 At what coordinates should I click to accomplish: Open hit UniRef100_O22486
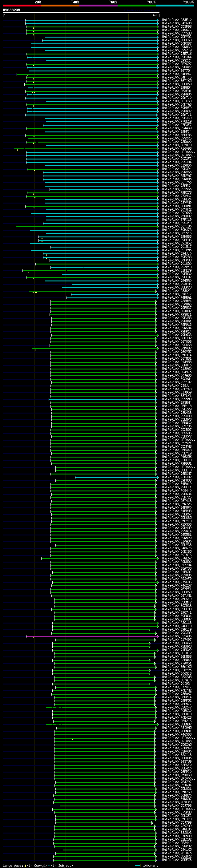(x=177, y=636)
